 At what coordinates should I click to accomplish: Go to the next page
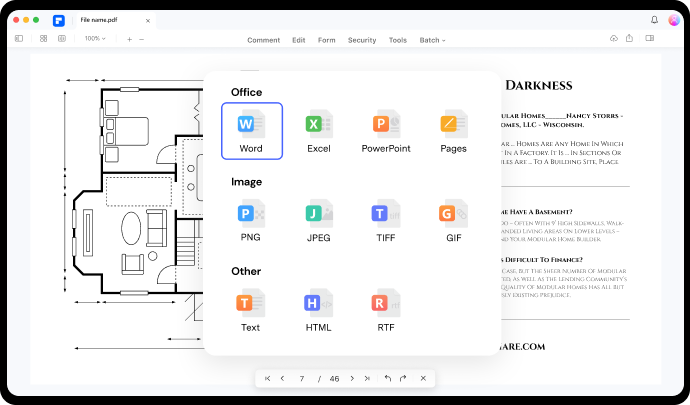352,378
